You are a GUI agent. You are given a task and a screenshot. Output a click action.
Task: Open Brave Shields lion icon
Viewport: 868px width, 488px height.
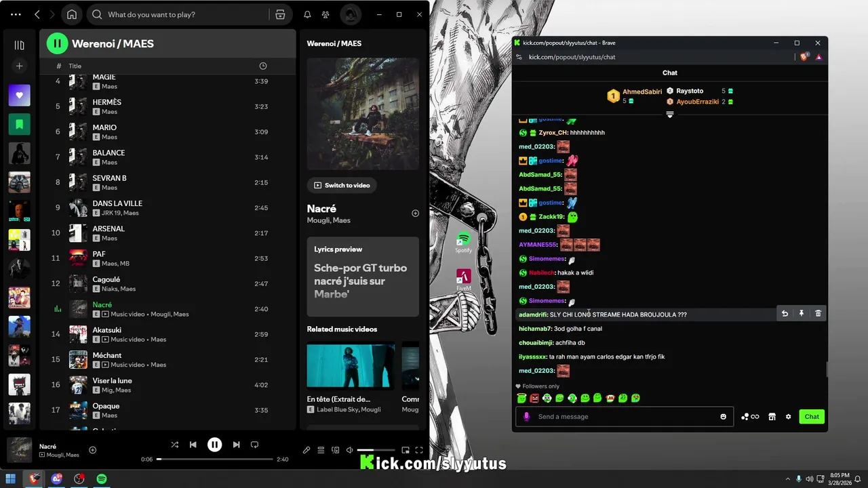(804, 57)
